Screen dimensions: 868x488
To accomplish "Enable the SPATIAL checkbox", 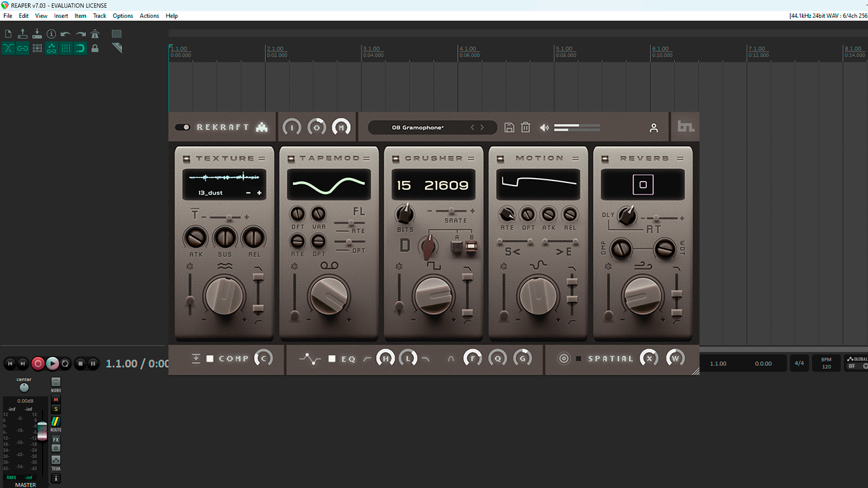I will coord(578,359).
